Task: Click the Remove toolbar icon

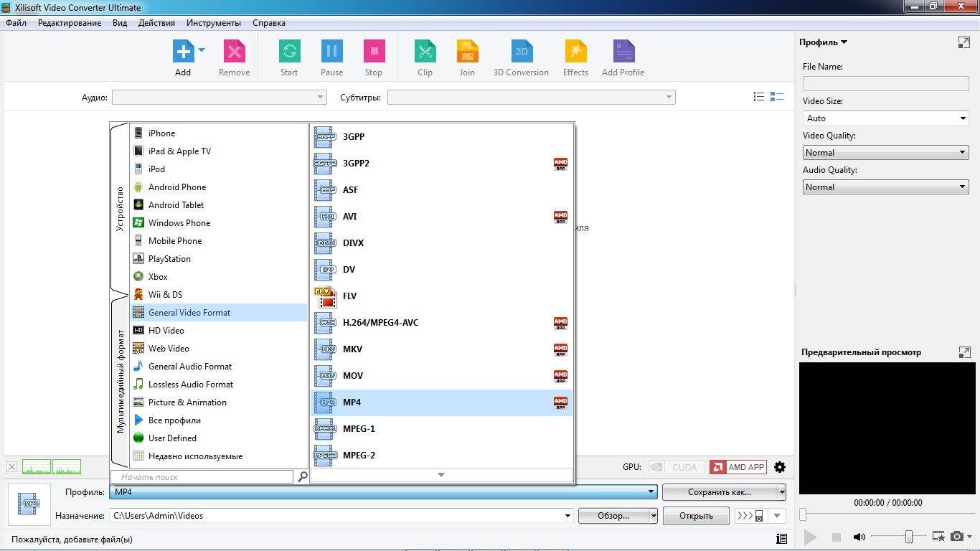Action: (234, 52)
